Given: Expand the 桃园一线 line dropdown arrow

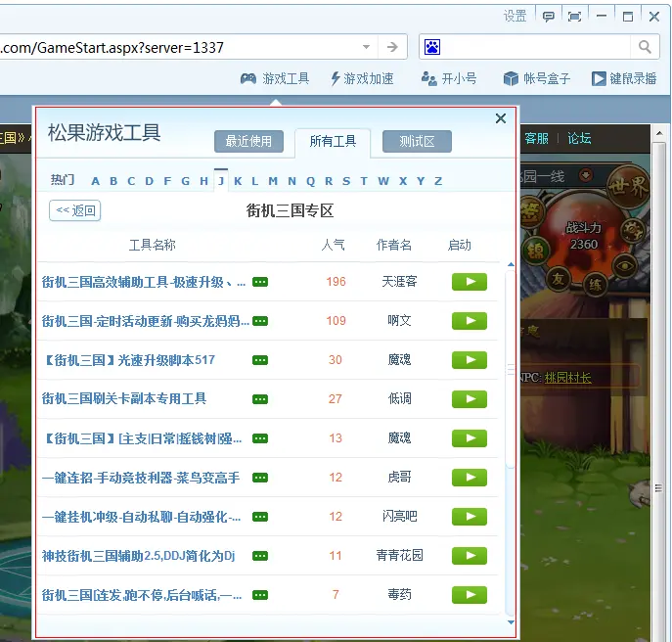Looking at the screenshot, I should (x=586, y=174).
